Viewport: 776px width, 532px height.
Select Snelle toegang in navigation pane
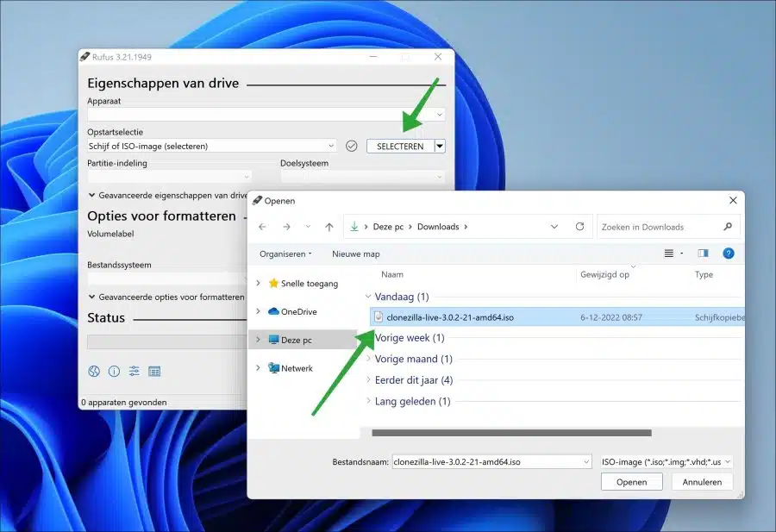(310, 284)
